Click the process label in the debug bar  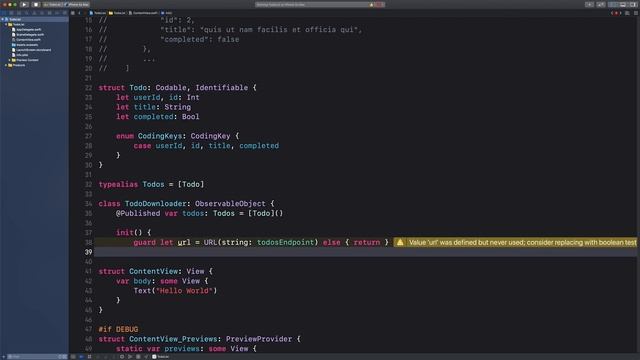[x=160, y=357]
